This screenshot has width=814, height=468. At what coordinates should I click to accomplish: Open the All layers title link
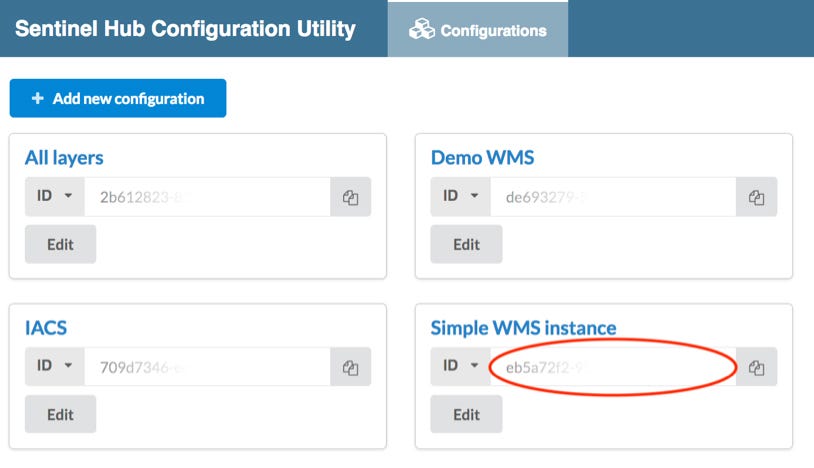64,157
